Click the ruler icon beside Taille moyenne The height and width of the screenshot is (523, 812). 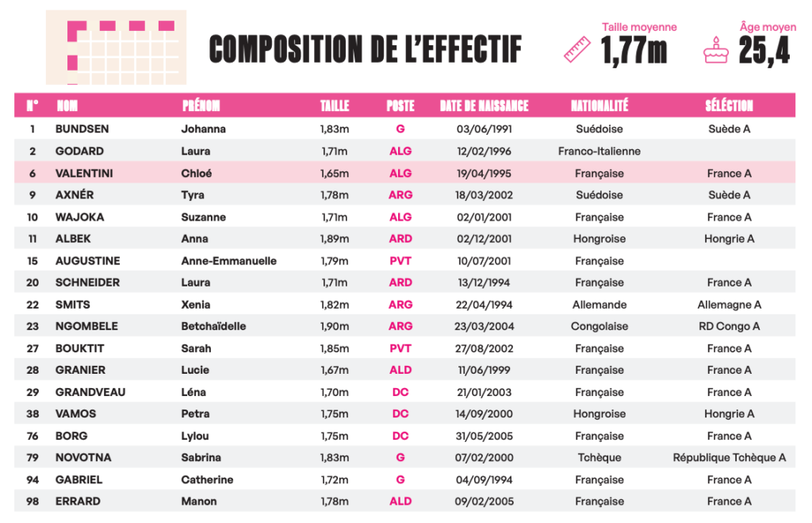click(x=577, y=49)
